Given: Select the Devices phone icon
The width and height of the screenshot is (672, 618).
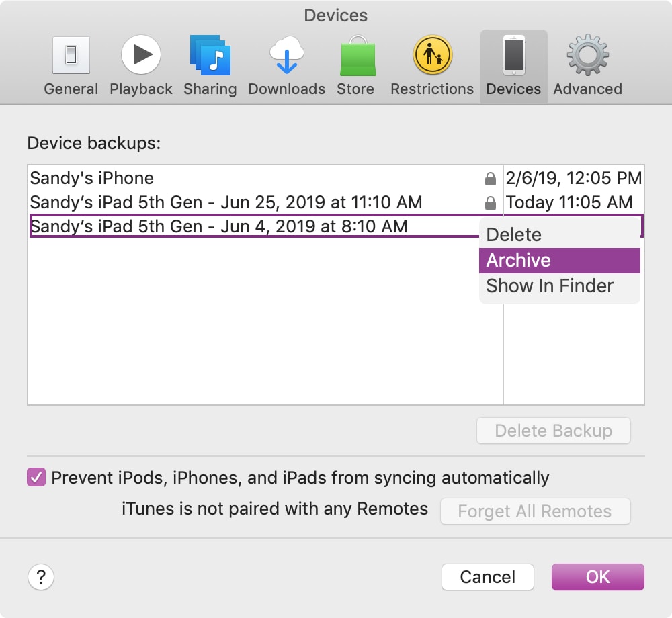Looking at the screenshot, I should tap(514, 55).
